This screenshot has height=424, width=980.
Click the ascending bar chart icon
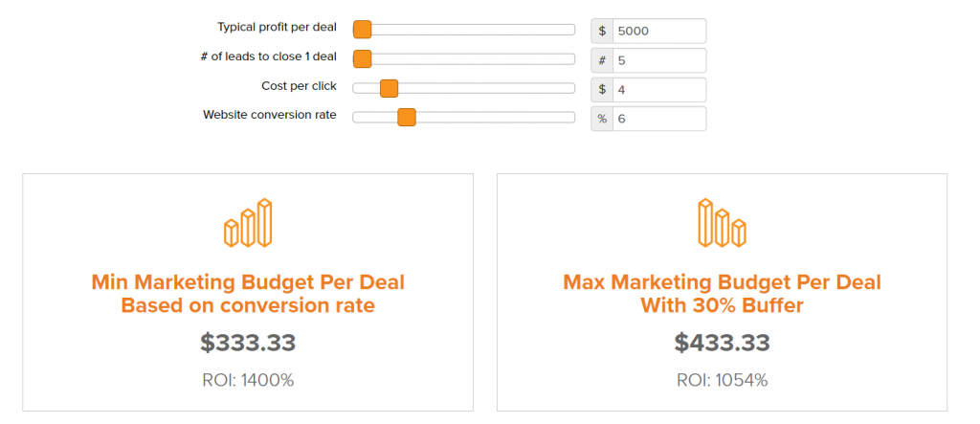pos(248,223)
